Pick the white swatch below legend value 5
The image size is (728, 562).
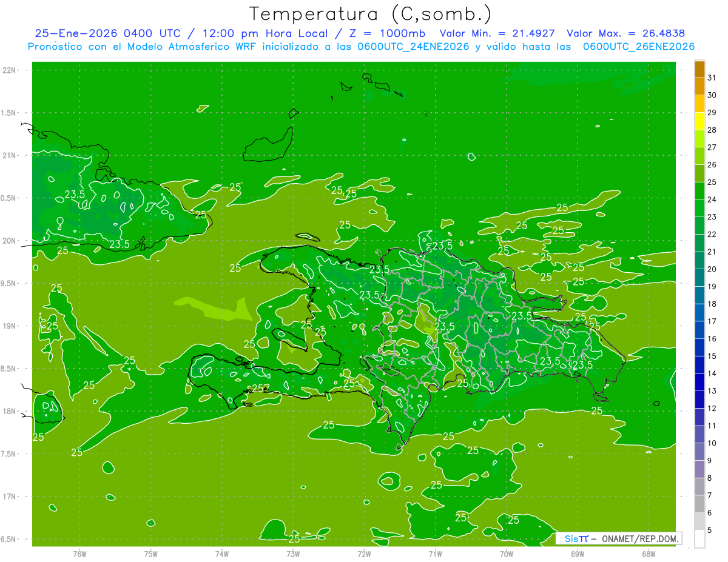pos(699,539)
